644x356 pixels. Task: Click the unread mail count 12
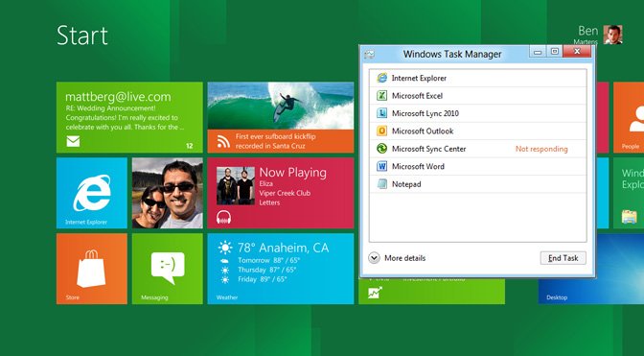point(190,146)
